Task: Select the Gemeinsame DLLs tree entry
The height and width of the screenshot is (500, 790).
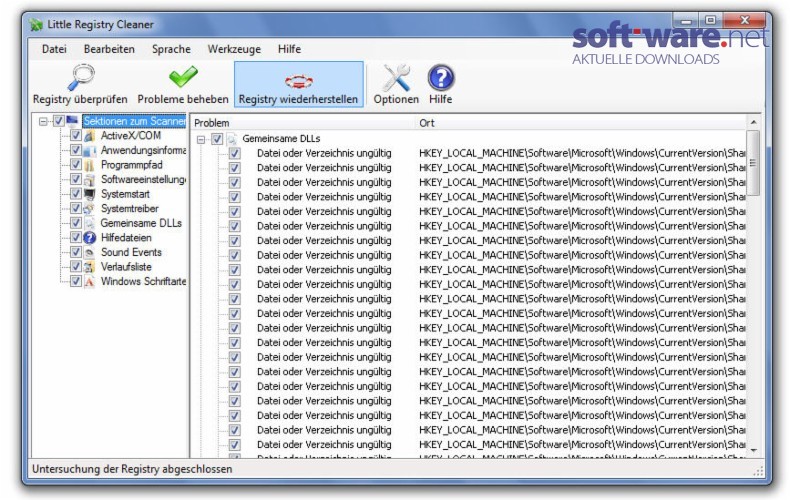Action: [x=141, y=223]
